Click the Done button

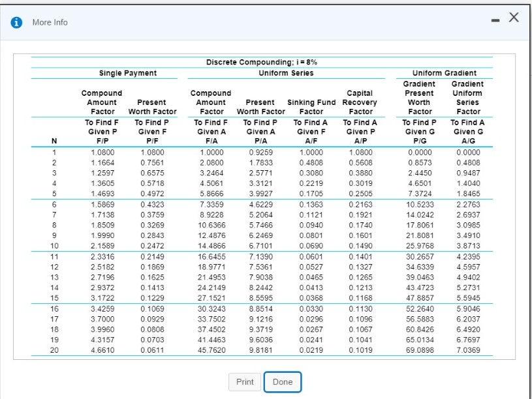point(283,382)
